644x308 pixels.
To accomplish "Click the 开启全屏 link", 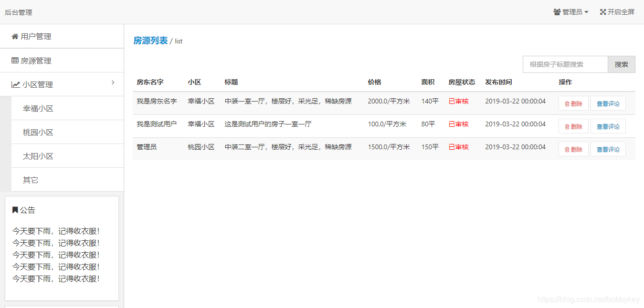I will [x=617, y=12].
